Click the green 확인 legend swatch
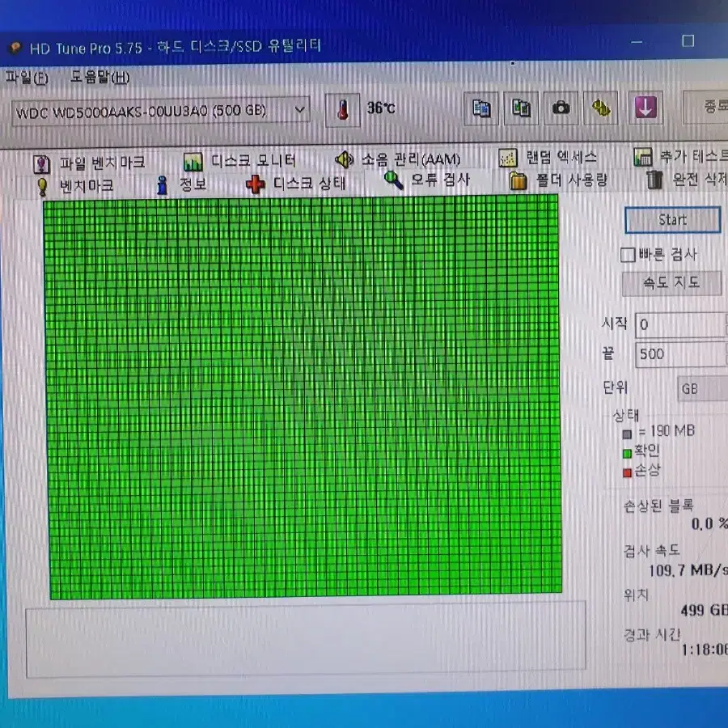728x728 pixels. coord(627,454)
